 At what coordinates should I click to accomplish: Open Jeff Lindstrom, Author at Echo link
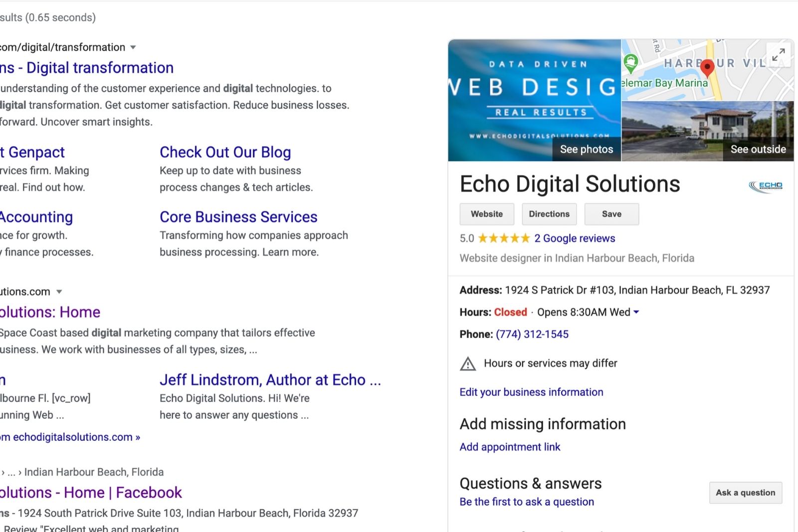(x=270, y=380)
